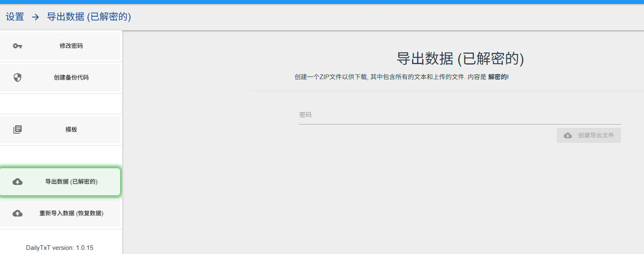Click the template library icon beside 模板

(x=18, y=129)
